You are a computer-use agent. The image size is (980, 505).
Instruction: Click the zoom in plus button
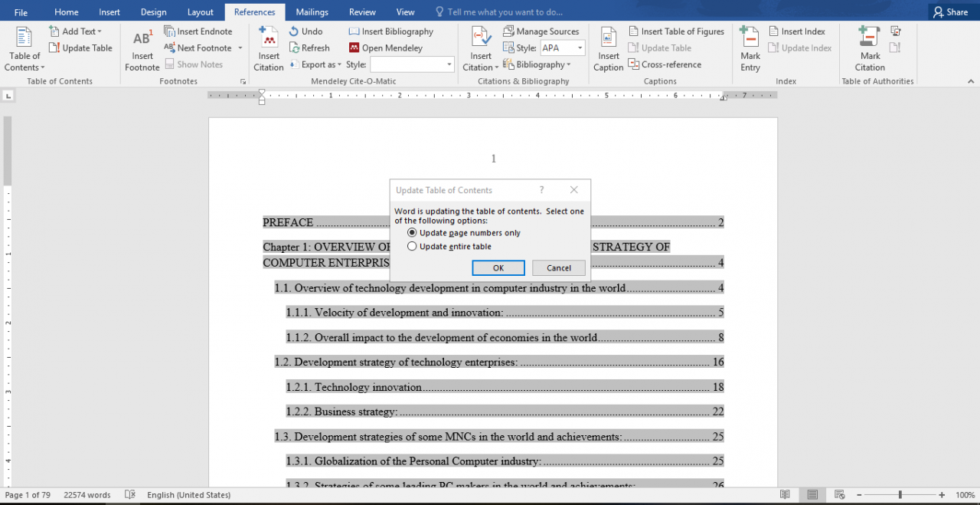click(x=941, y=495)
